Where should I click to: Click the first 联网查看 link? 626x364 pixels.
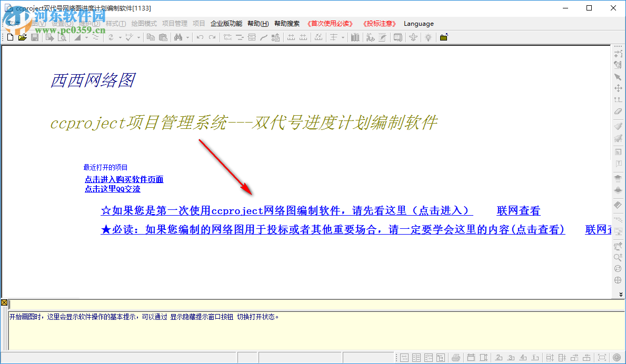click(518, 210)
